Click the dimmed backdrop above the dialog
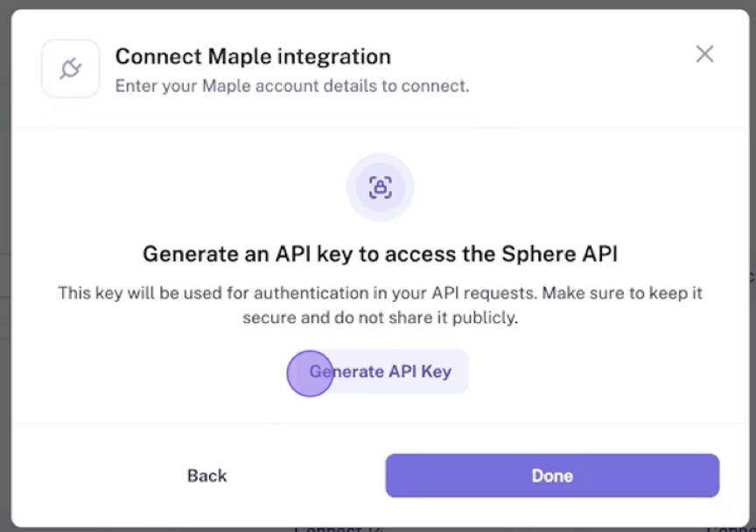This screenshot has width=756, height=532. click(378, 4)
